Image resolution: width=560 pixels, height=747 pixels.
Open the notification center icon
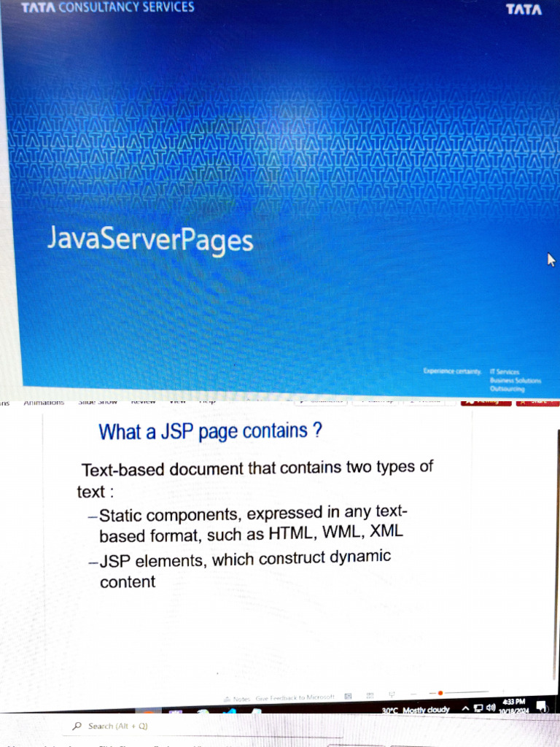coord(542,705)
